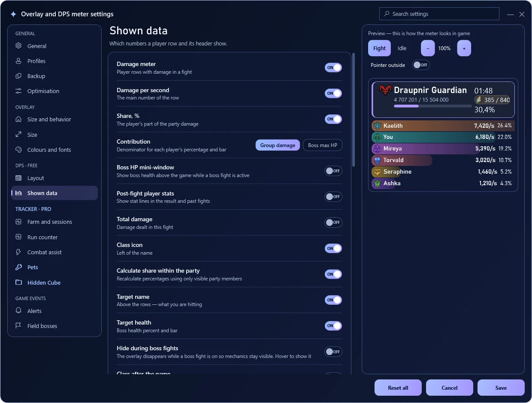Click the Draupnir Guardian boss icon

click(x=385, y=90)
